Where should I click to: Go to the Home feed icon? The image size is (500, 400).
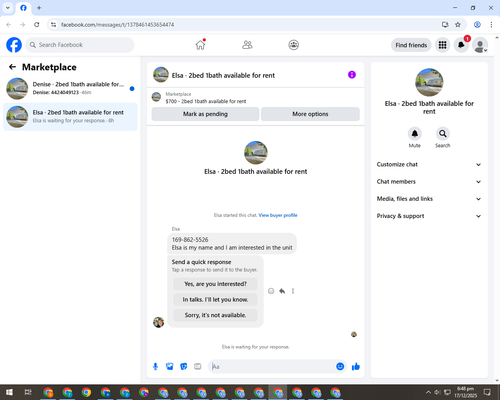pos(200,45)
